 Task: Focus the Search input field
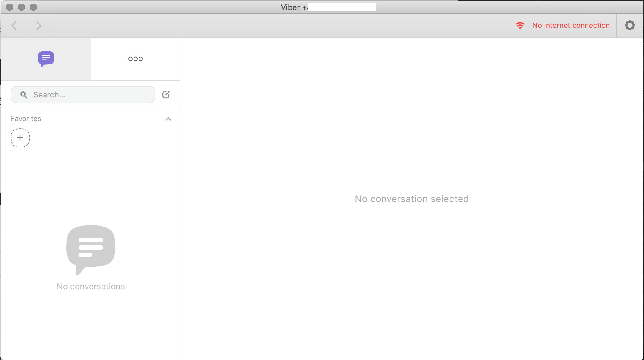83,95
